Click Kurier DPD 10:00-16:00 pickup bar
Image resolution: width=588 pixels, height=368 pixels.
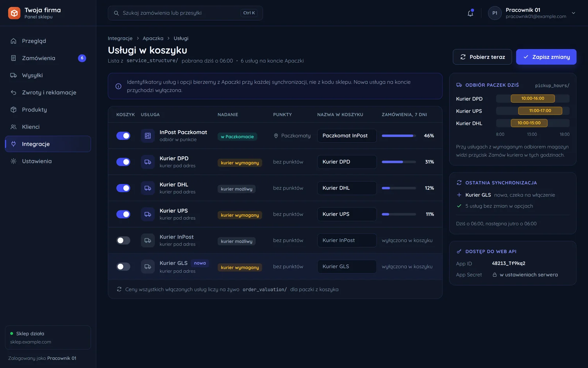533,98
